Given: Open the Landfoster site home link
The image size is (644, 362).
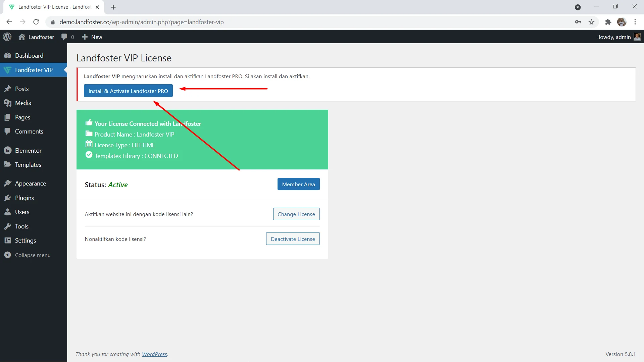Looking at the screenshot, I should [x=36, y=37].
